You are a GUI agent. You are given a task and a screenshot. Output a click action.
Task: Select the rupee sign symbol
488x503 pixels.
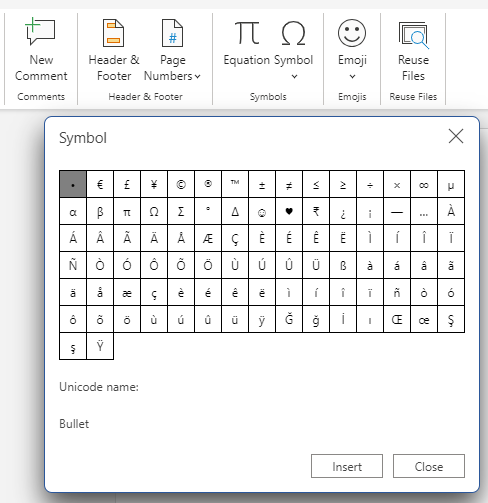tap(316, 211)
